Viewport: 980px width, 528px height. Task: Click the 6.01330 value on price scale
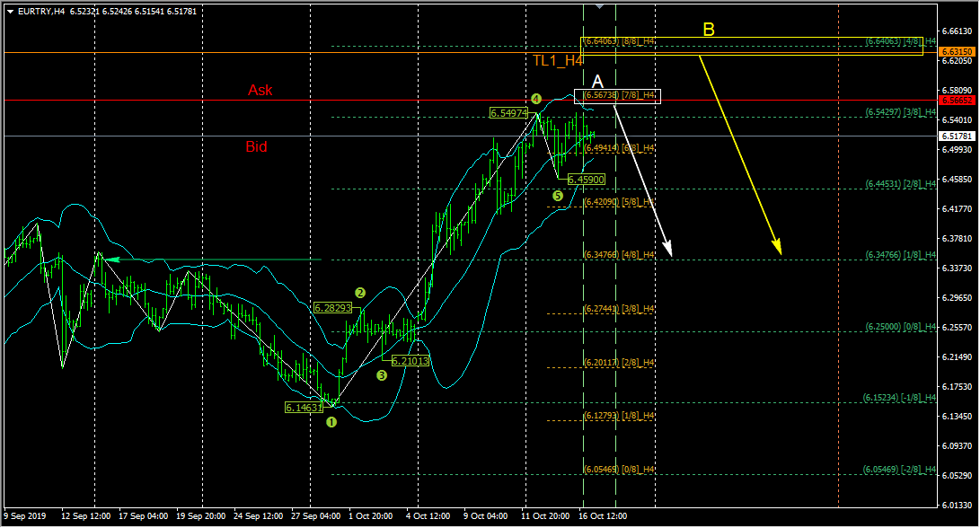pyautogui.click(x=957, y=505)
